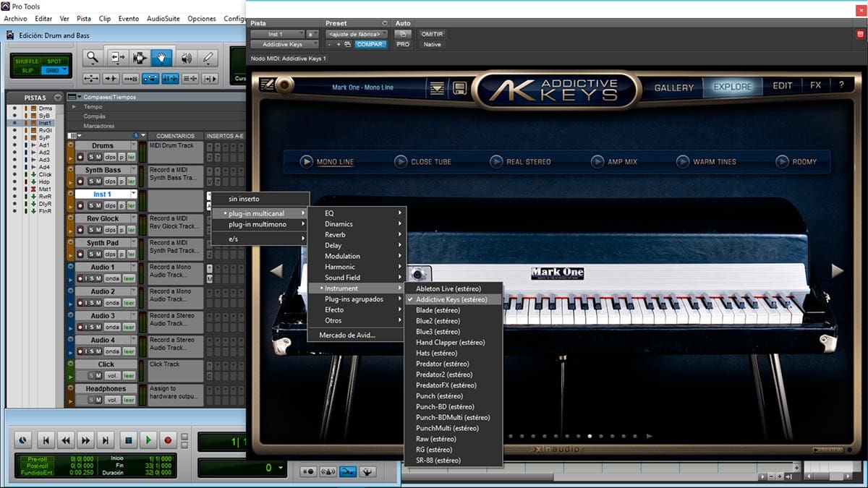Viewport: 868px width, 488px height.
Task: Open the Reverb plug-in submenu
Action: (x=357, y=235)
